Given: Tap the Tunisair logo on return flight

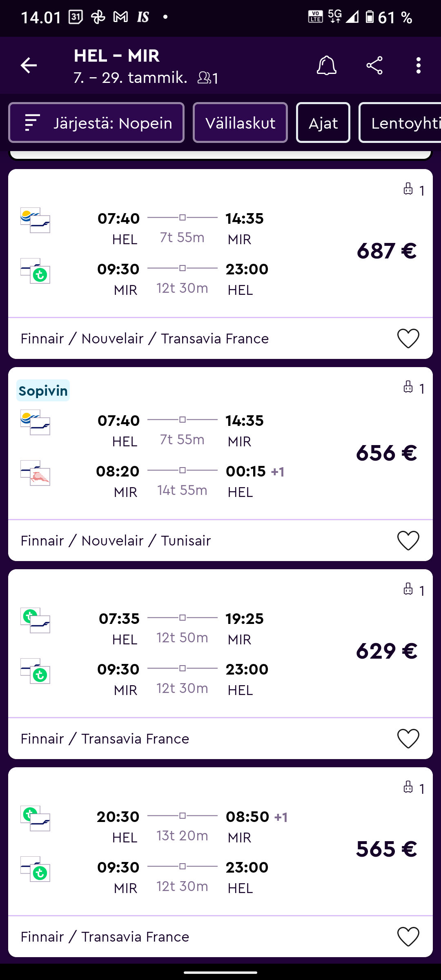Looking at the screenshot, I should (x=40, y=477).
